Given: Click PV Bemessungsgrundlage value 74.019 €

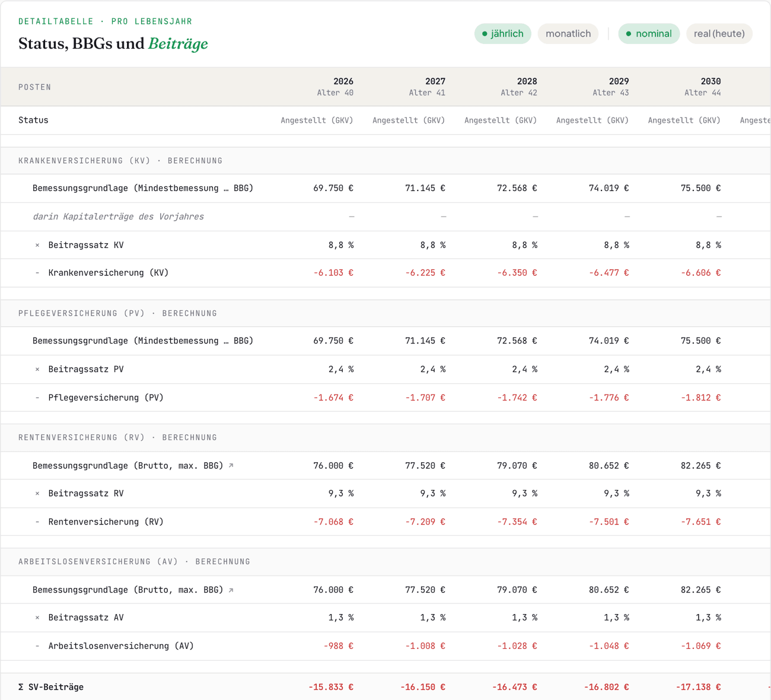Looking at the screenshot, I should (x=609, y=341).
